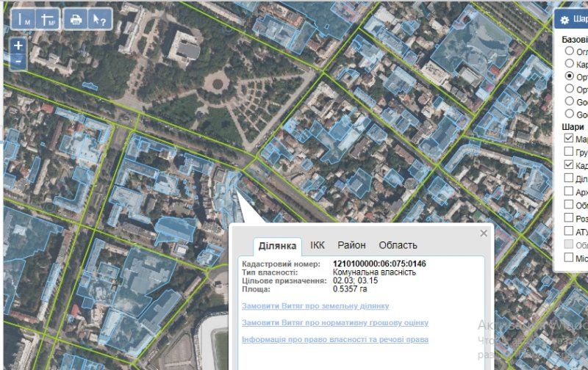The height and width of the screenshot is (370, 588).
Task: Select the area measurement tool
Action: coord(48,19)
